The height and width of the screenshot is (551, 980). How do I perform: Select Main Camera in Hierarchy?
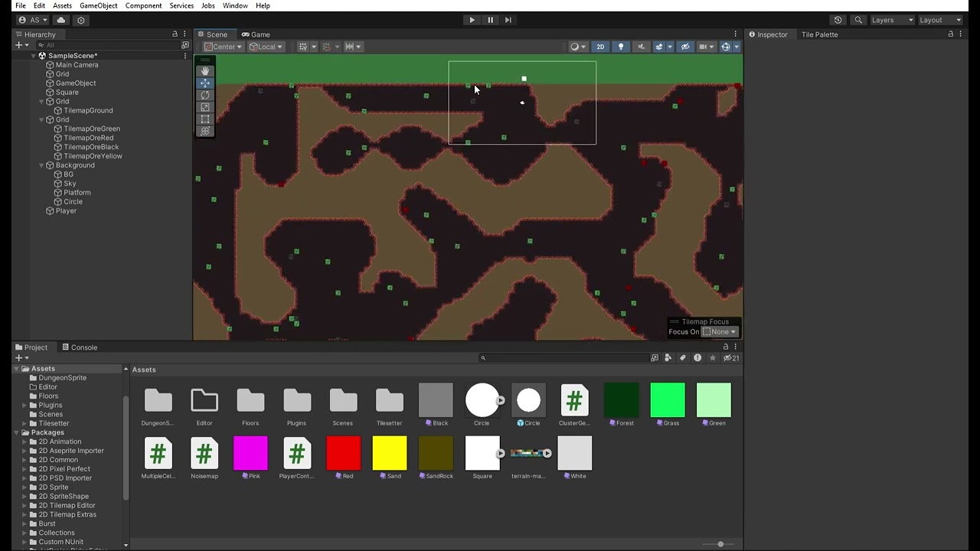[x=77, y=65]
